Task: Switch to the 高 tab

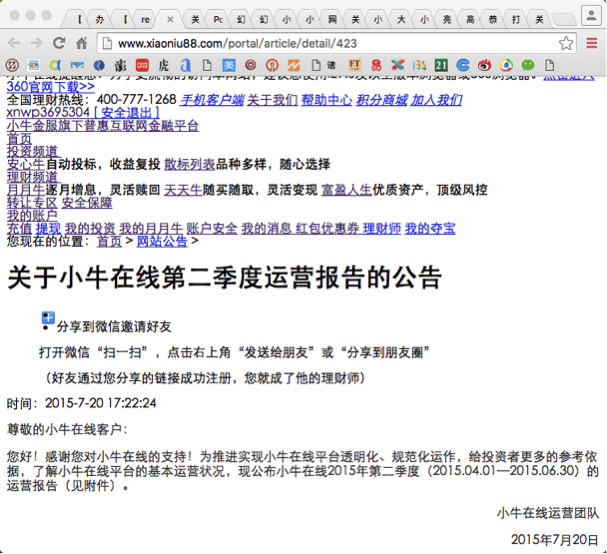Action: point(470,19)
